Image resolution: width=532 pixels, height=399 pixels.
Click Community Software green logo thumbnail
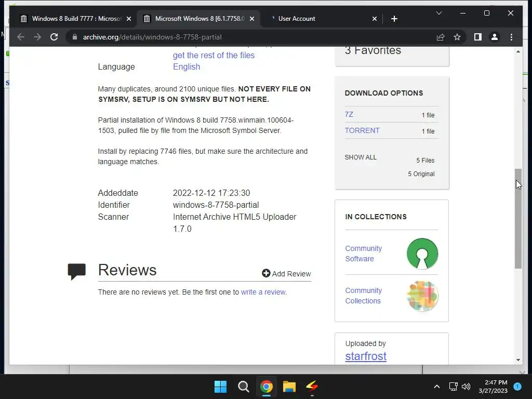(x=422, y=254)
